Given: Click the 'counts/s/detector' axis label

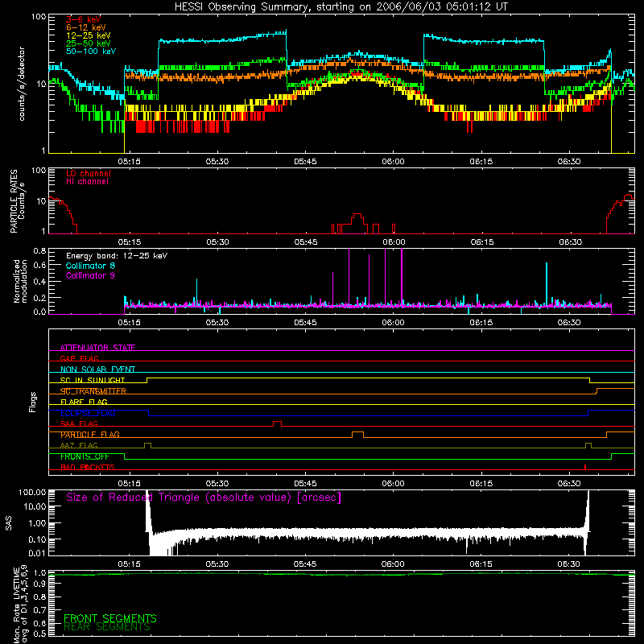Looking at the screenshot, I should pos(22,84).
